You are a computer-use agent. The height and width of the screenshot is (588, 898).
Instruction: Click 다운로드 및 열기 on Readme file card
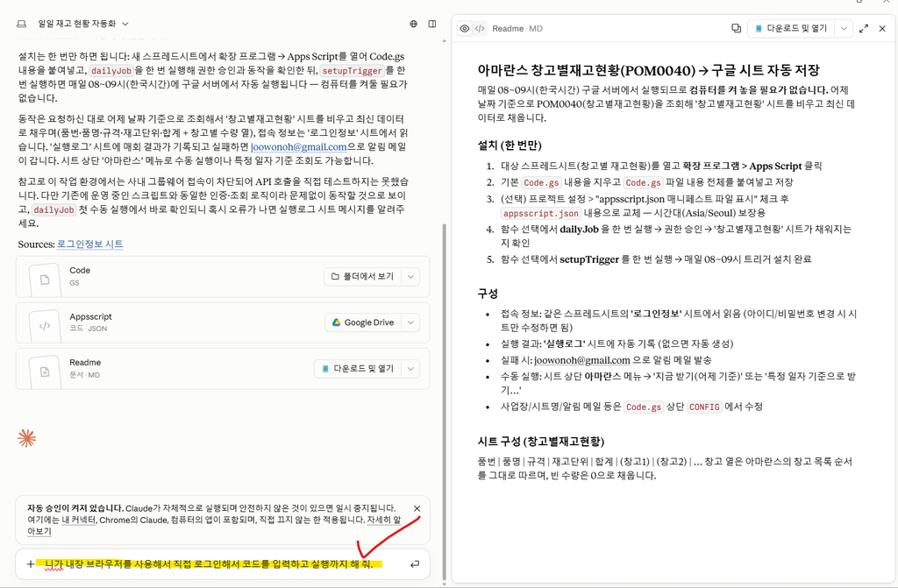click(x=358, y=369)
